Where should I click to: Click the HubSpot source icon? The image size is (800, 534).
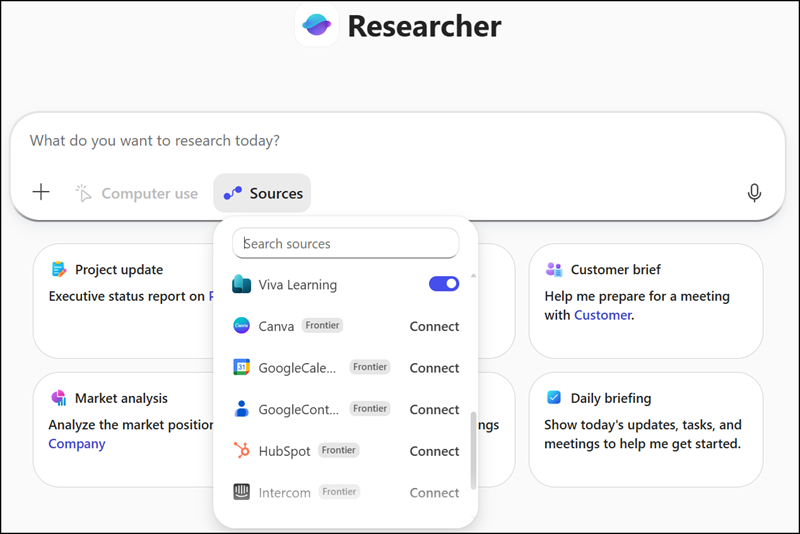click(241, 450)
